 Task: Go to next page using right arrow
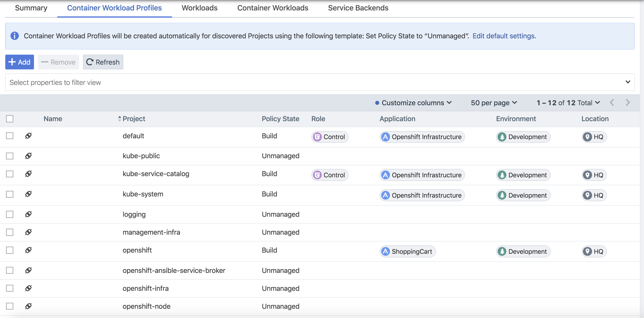pyautogui.click(x=628, y=103)
